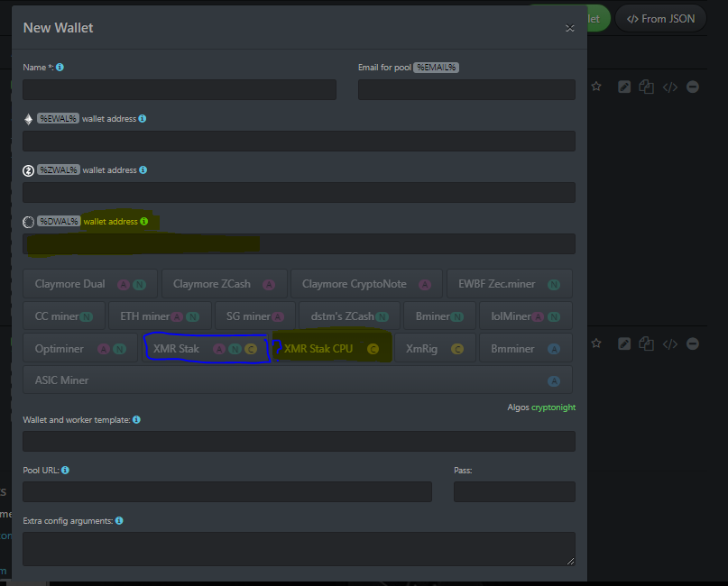Click the info icon beside the Name label
Image resolution: width=728 pixels, height=586 pixels.
[x=60, y=68]
